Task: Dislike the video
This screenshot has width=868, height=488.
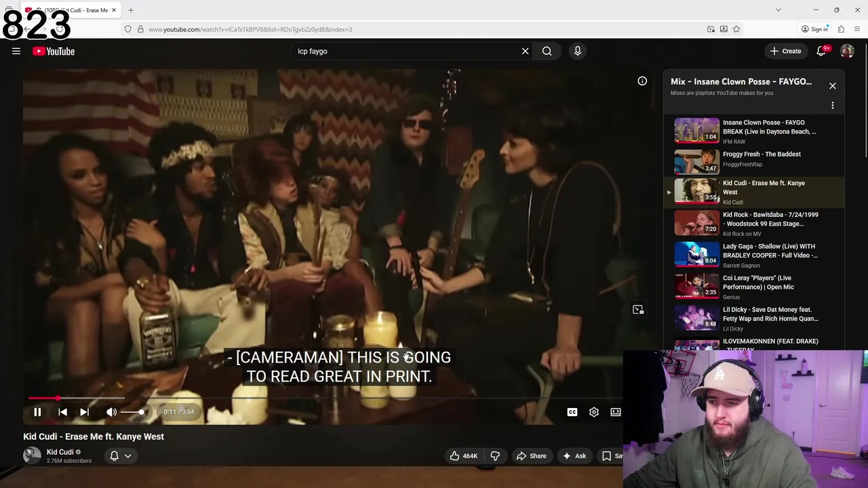Action: (x=495, y=456)
